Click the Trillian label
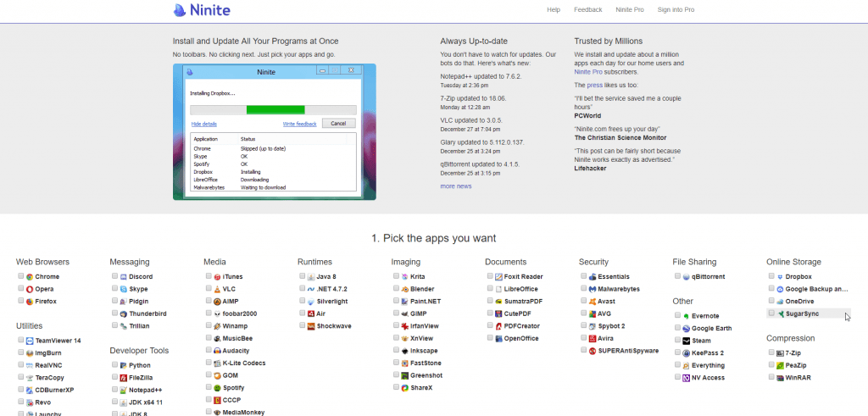868x416 pixels. (139, 326)
